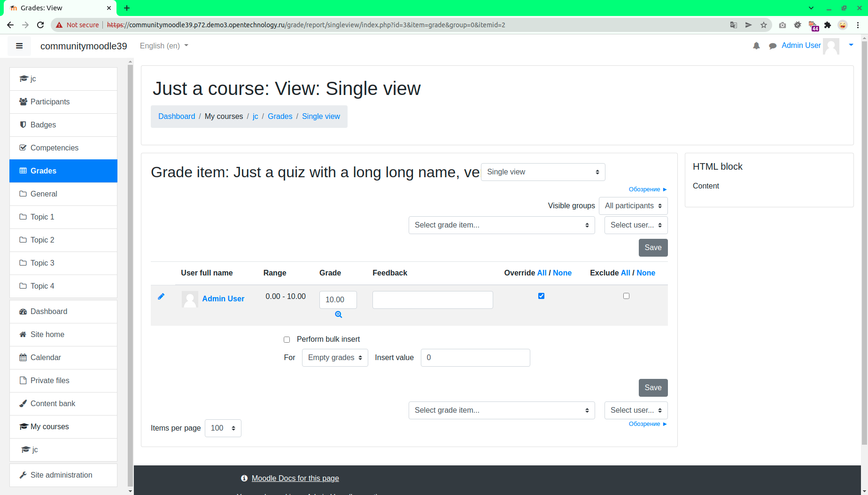
Task: Enable the Perform bulk insert checkbox
Action: (287, 339)
